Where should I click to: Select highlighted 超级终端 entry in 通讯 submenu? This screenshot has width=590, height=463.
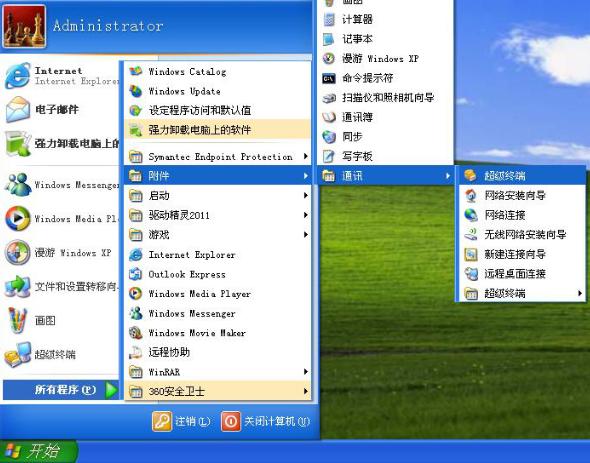pyautogui.click(x=522, y=175)
